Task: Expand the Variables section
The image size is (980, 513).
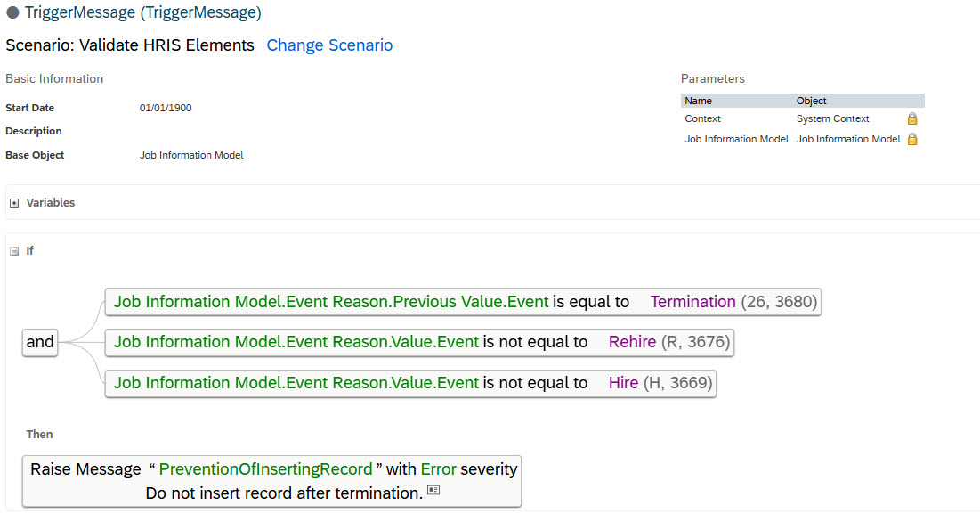Action: [14, 203]
